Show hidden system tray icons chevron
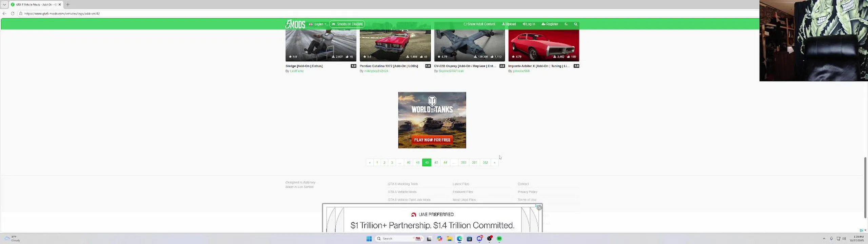Screen dimensions: 868x244 pyautogui.click(x=824, y=239)
